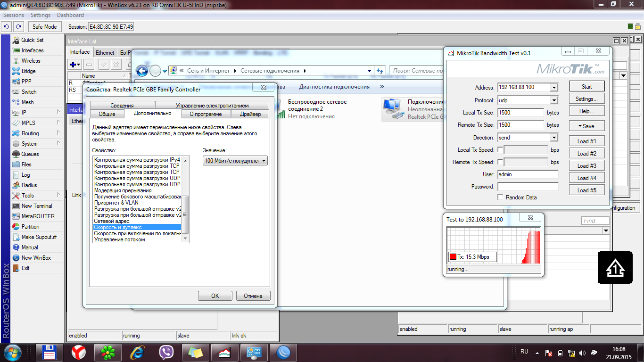Open the Wireless section in sidebar
This screenshot has height=362, width=644.
(x=31, y=61)
